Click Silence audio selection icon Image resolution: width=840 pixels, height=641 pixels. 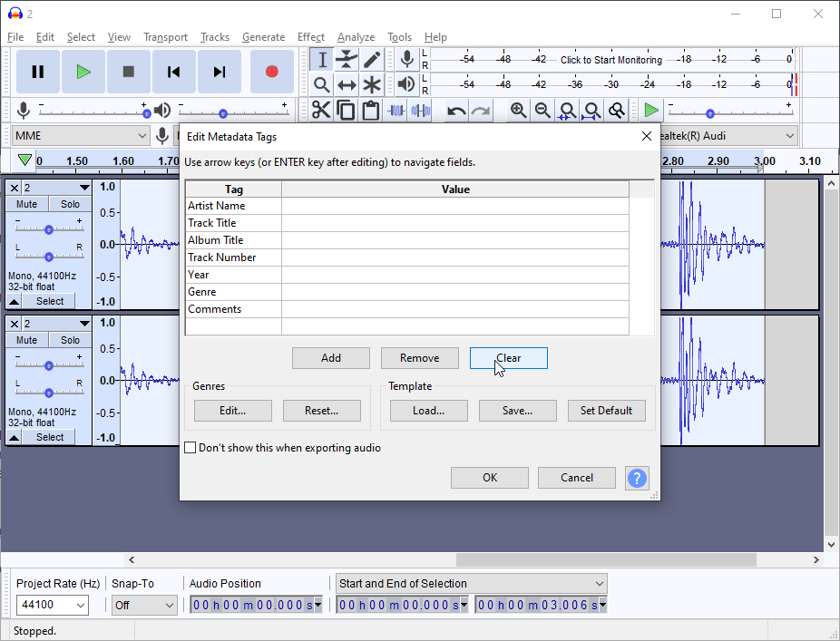click(421, 111)
